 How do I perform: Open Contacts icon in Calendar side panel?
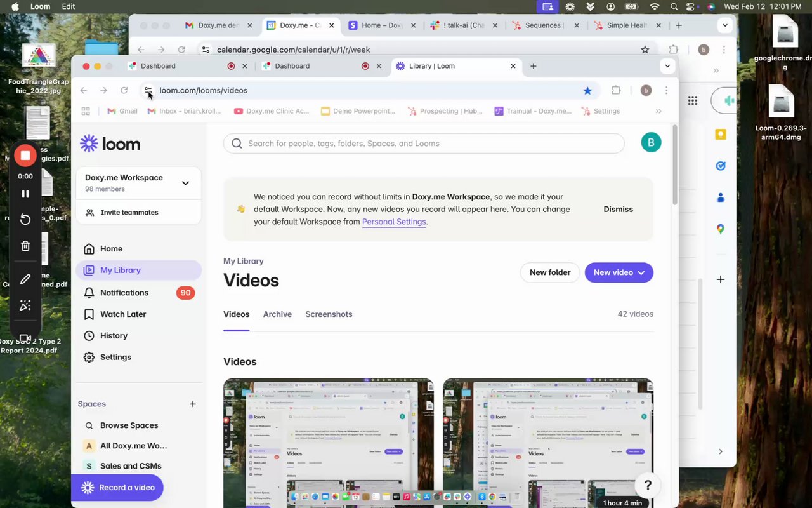(721, 197)
